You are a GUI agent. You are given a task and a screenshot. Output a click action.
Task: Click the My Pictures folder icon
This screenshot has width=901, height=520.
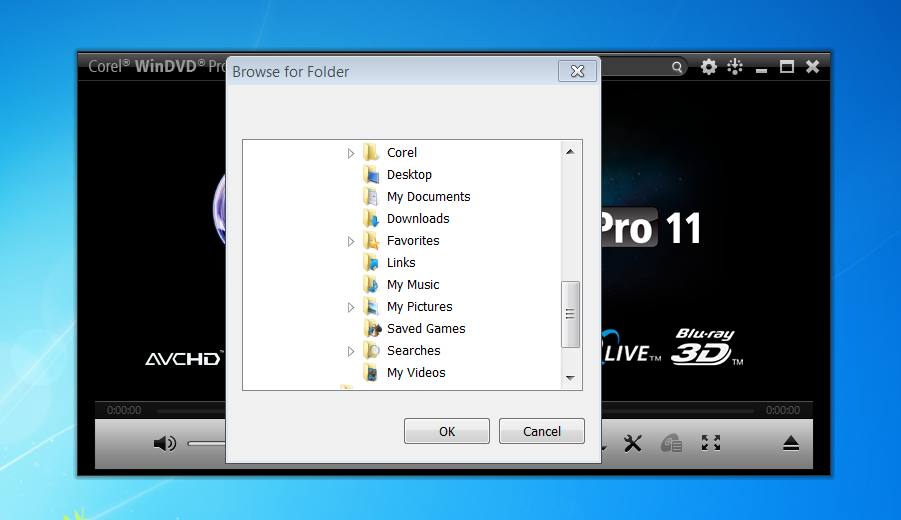(372, 306)
